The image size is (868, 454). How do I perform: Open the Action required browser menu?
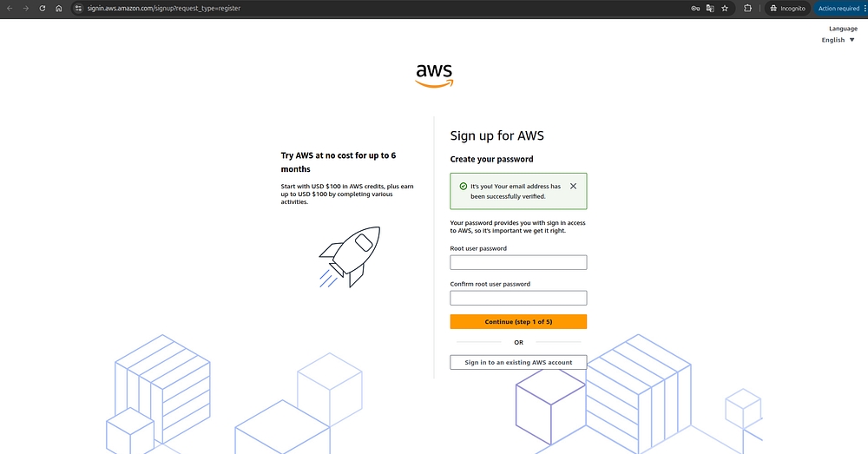(x=840, y=9)
